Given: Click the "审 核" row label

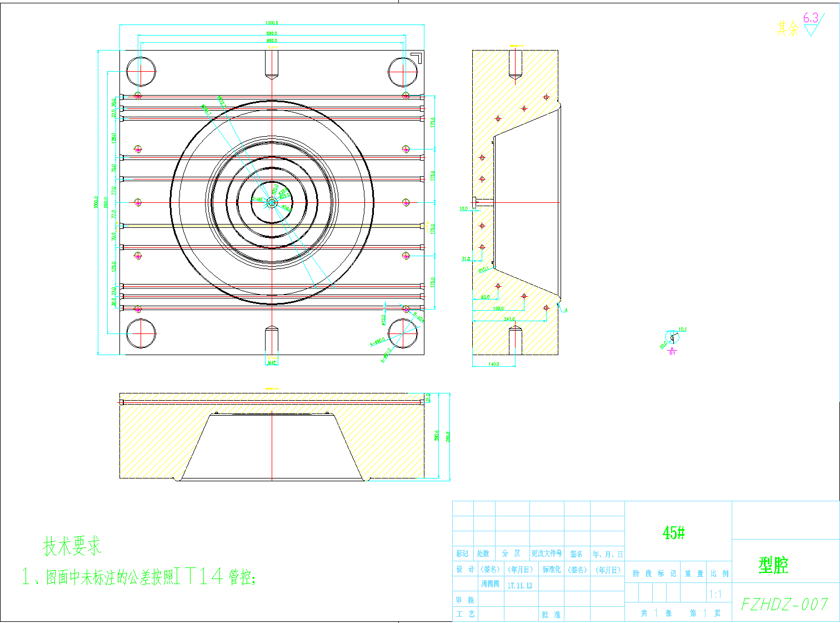Looking at the screenshot, I should (x=465, y=600).
